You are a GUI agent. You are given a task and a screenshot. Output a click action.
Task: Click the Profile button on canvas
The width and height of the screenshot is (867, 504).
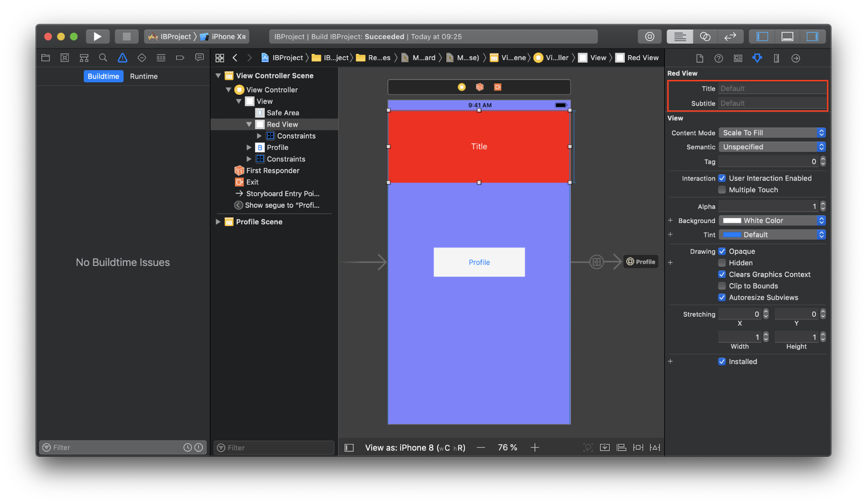[x=479, y=262]
